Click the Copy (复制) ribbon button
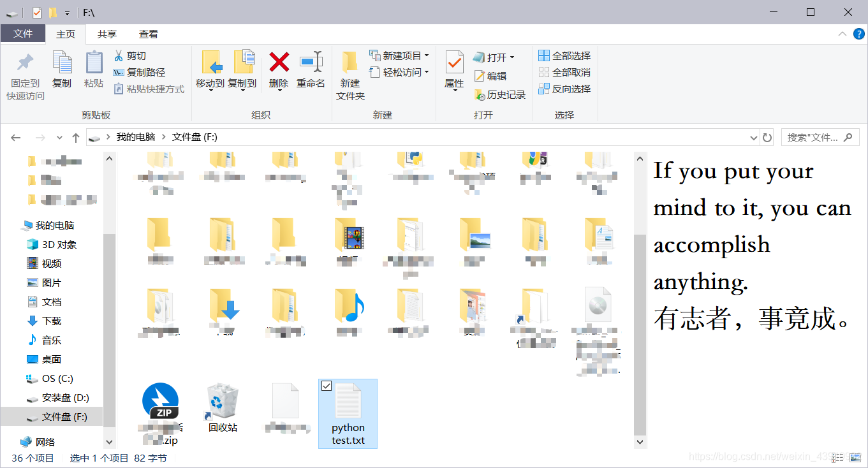This screenshot has height=468, width=868. 62,69
